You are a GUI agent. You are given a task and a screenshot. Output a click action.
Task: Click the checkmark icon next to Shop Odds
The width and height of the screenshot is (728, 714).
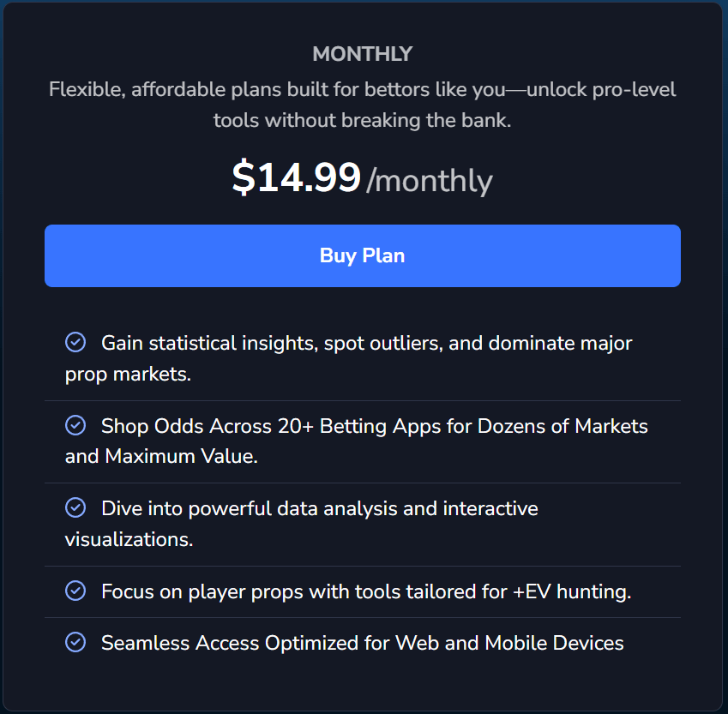[75, 425]
